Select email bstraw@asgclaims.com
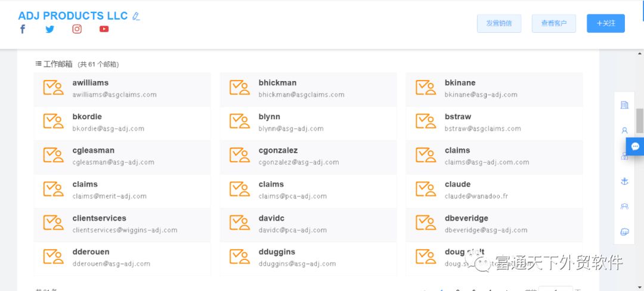Viewport: 644px width, 291px height. point(482,129)
